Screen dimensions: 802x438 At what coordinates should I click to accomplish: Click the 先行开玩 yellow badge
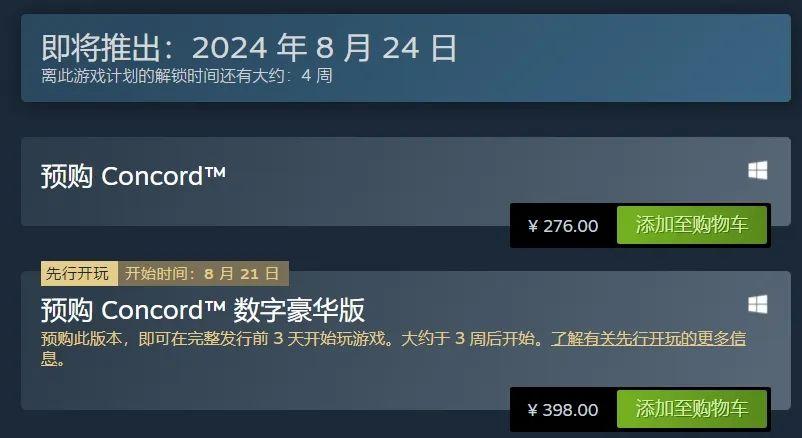point(79,274)
